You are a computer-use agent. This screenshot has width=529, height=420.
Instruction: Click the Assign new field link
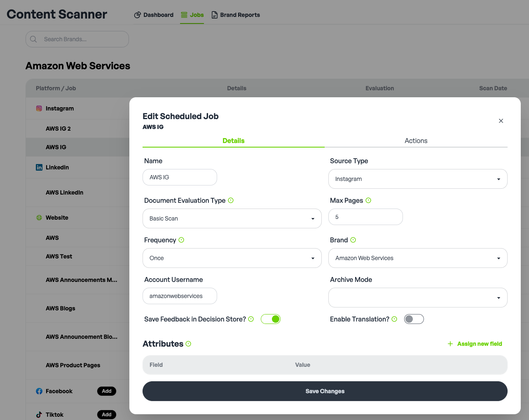click(x=475, y=344)
